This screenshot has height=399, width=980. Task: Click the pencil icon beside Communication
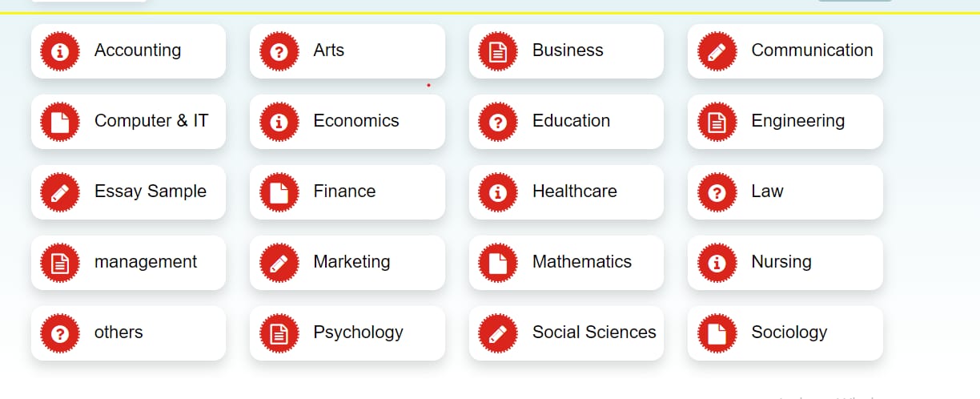(x=717, y=51)
